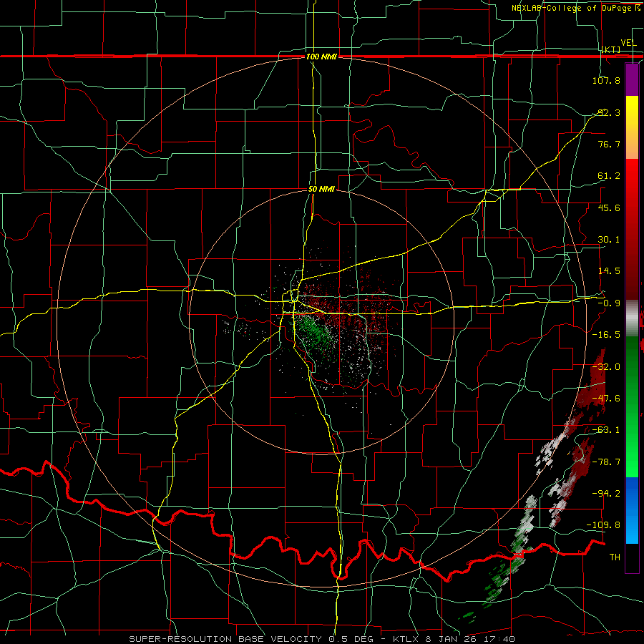
Task: Click the 92.3 legend value
Action: point(609,112)
